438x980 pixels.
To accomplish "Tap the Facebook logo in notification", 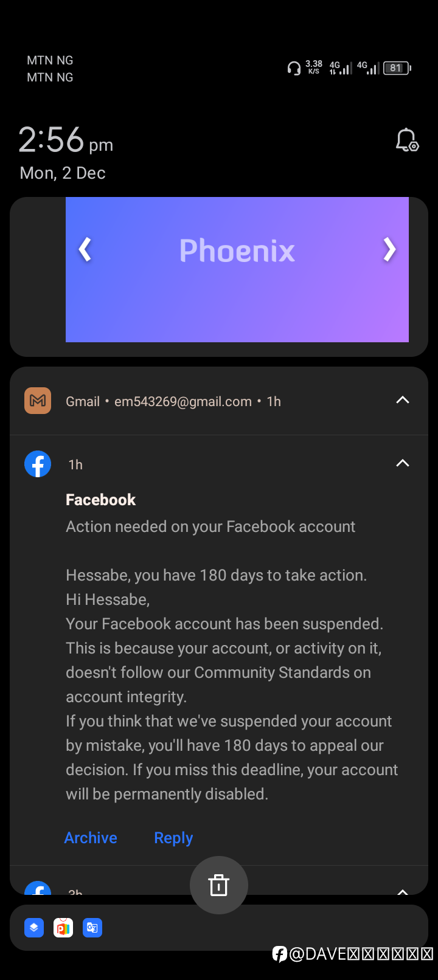I will [x=38, y=464].
